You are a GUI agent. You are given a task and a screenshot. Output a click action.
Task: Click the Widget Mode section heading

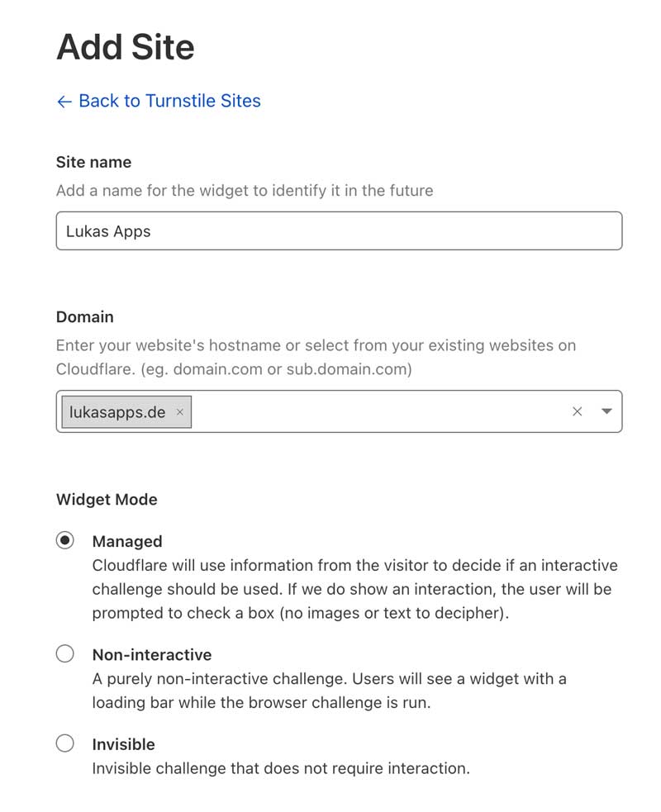pyautogui.click(x=107, y=499)
